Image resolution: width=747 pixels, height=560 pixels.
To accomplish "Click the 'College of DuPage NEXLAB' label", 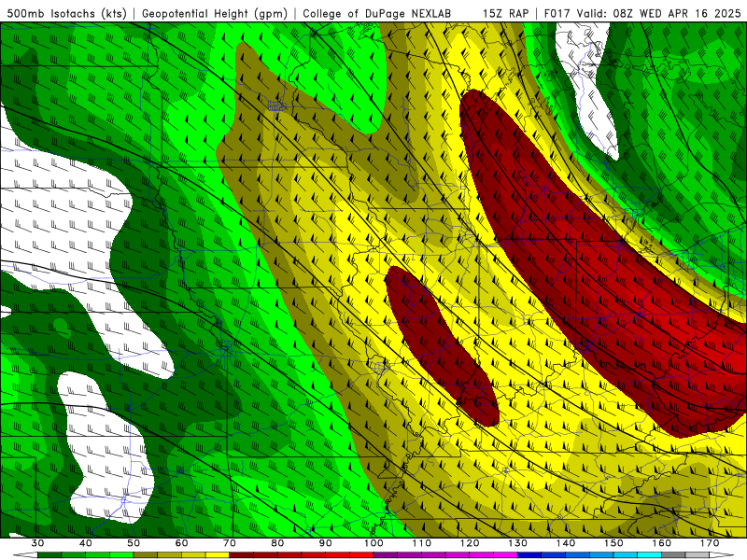I will [377, 13].
